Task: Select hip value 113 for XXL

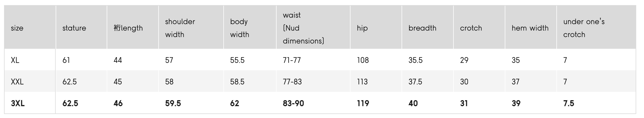Action: pos(362,82)
